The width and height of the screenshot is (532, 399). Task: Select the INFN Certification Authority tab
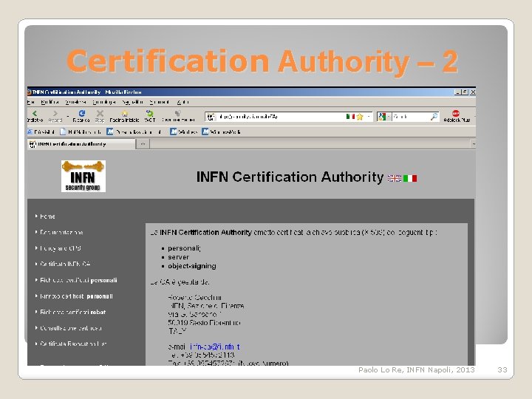tap(81, 144)
